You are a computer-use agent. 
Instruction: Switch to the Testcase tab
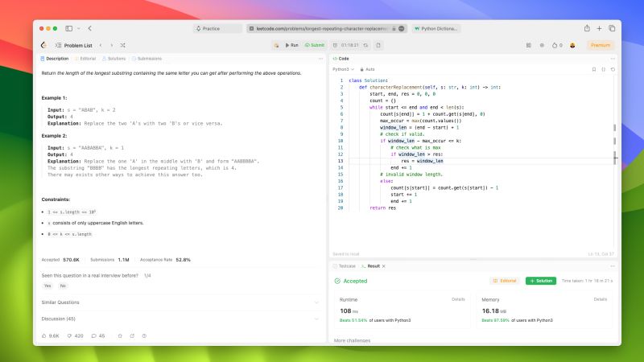pyautogui.click(x=345, y=266)
